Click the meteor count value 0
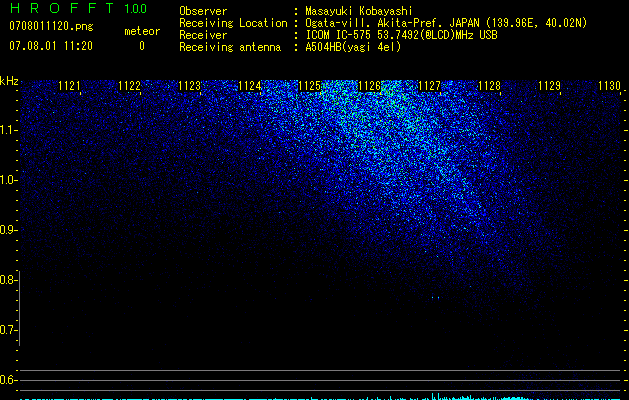The width and height of the screenshot is (629, 400). pos(142,46)
